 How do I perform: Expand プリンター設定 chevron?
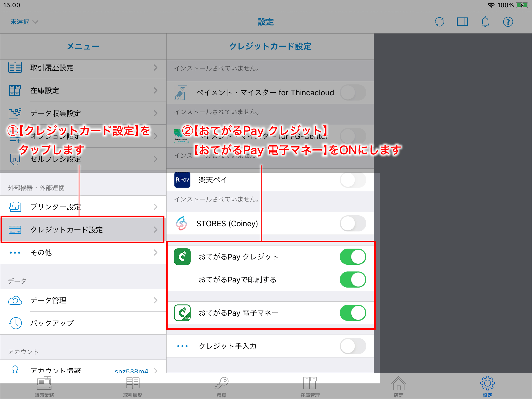[x=155, y=207]
